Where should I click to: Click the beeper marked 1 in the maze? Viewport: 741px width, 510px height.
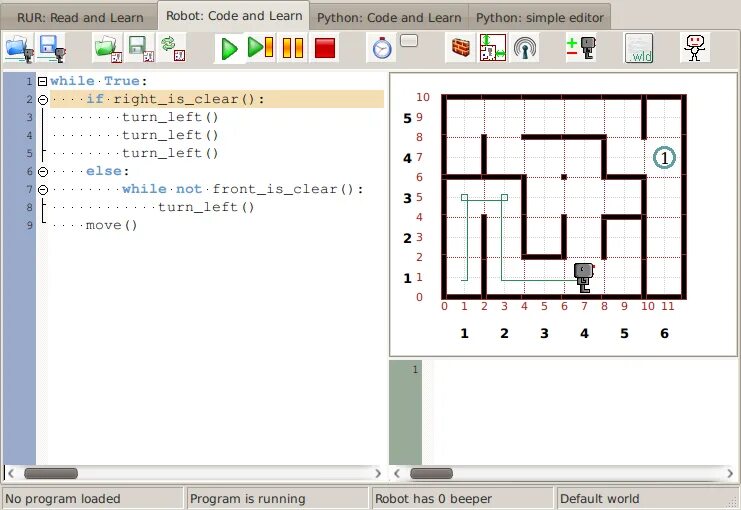tap(664, 157)
